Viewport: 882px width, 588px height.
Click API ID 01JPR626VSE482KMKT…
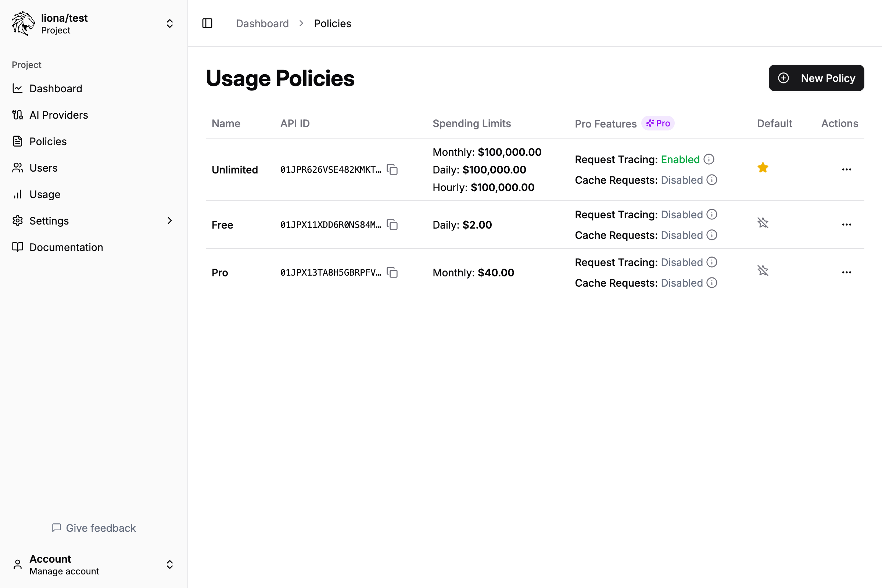tap(330, 169)
